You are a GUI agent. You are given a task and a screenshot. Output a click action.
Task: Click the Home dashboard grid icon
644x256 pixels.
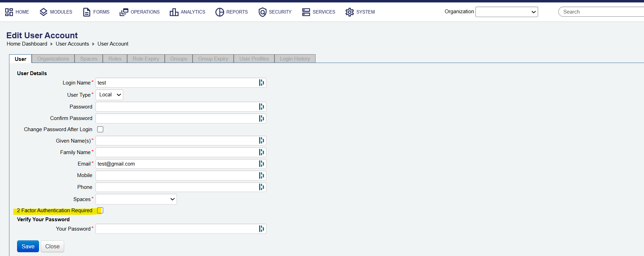pyautogui.click(x=9, y=12)
